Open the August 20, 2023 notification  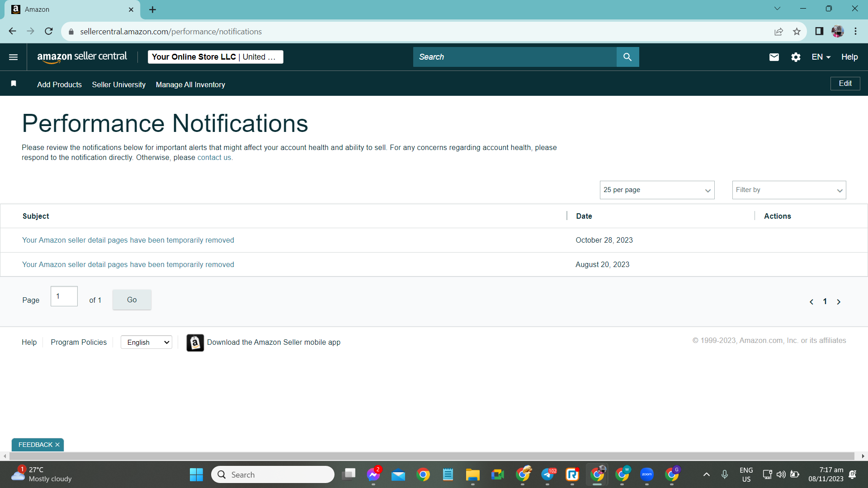coord(128,265)
